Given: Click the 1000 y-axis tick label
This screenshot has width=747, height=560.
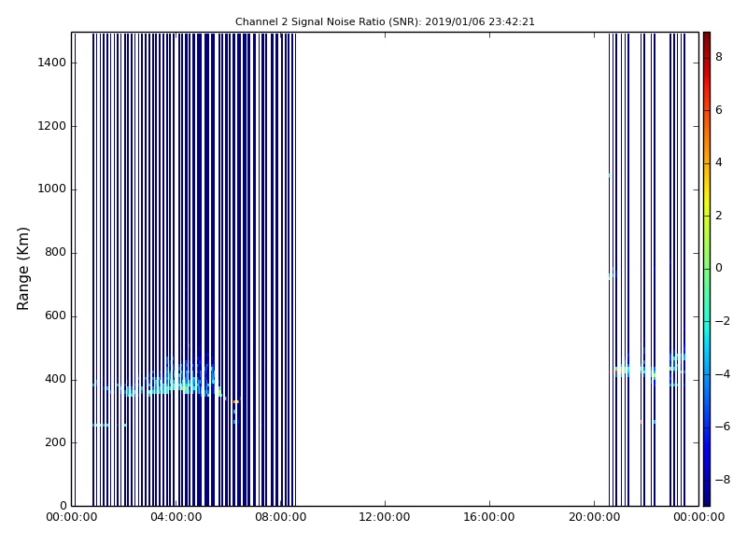Looking at the screenshot, I should (x=52, y=189).
